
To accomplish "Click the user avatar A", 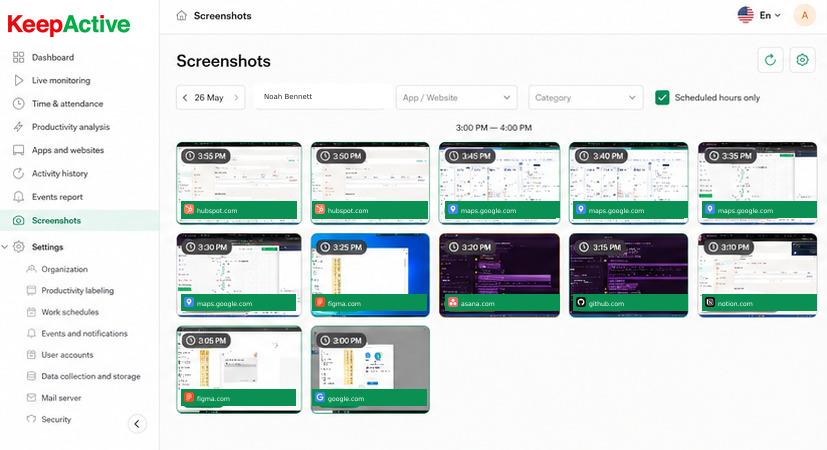I will [x=804, y=15].
